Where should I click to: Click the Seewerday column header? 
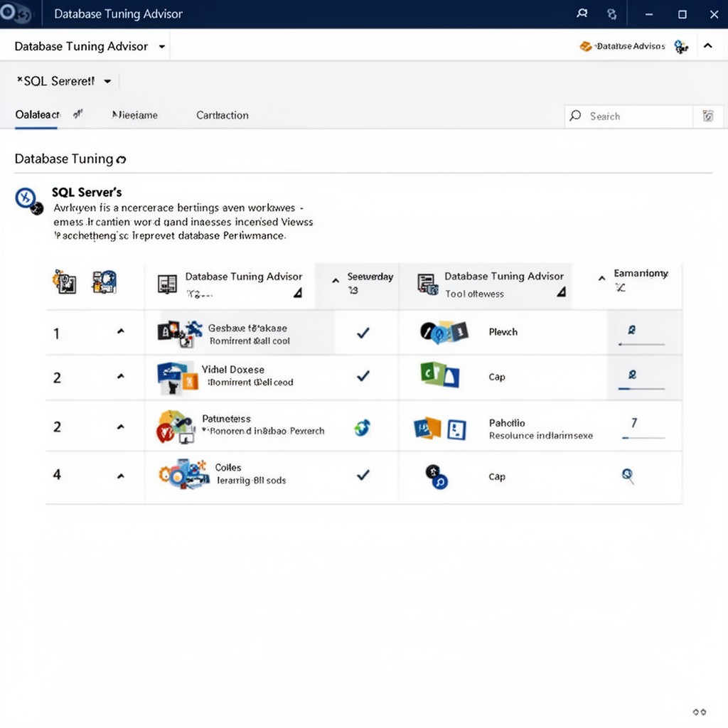click(x=370, y=277)
